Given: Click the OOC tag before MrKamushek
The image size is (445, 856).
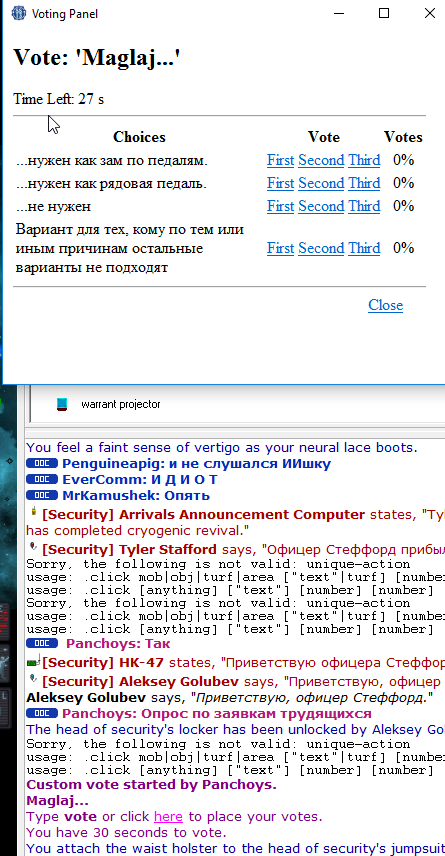Looking at the screenshot, I should (42, 496).
